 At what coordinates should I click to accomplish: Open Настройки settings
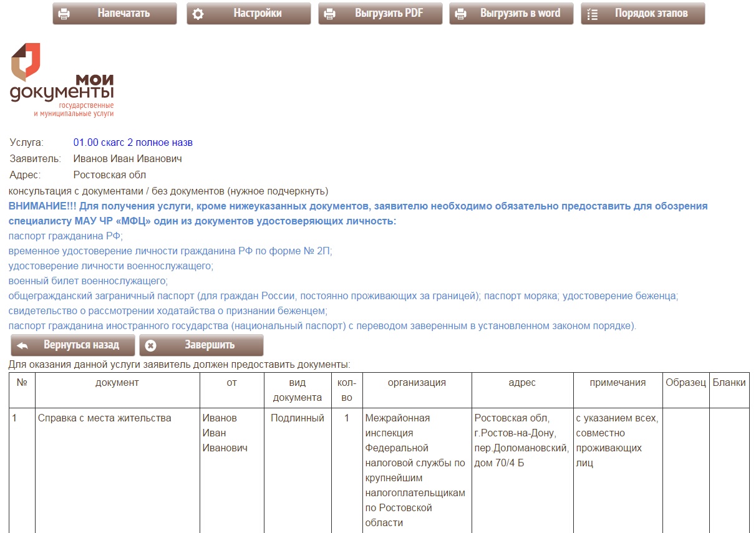(x=257, y=13)
